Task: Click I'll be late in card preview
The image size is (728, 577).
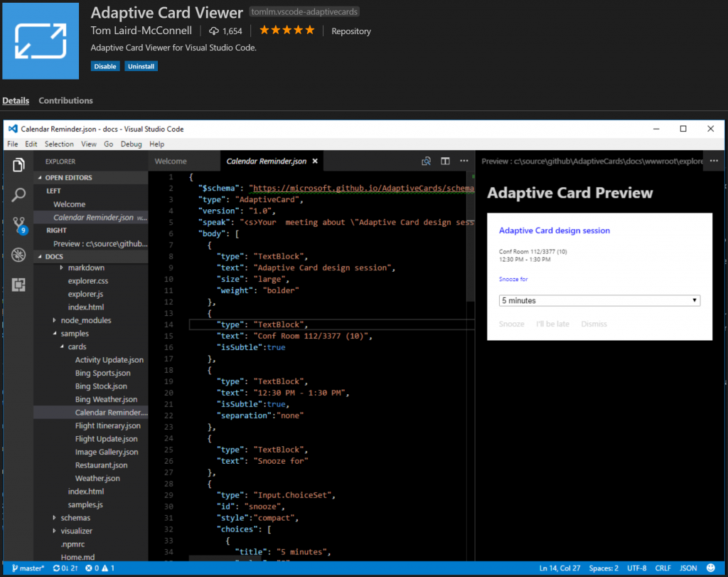Action: coord(552,324)
